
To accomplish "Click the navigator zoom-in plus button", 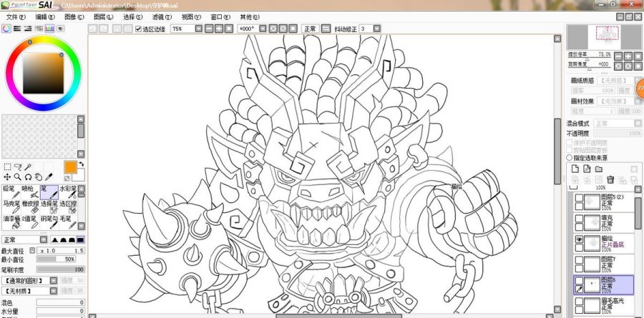I will (x=628, y=56).
